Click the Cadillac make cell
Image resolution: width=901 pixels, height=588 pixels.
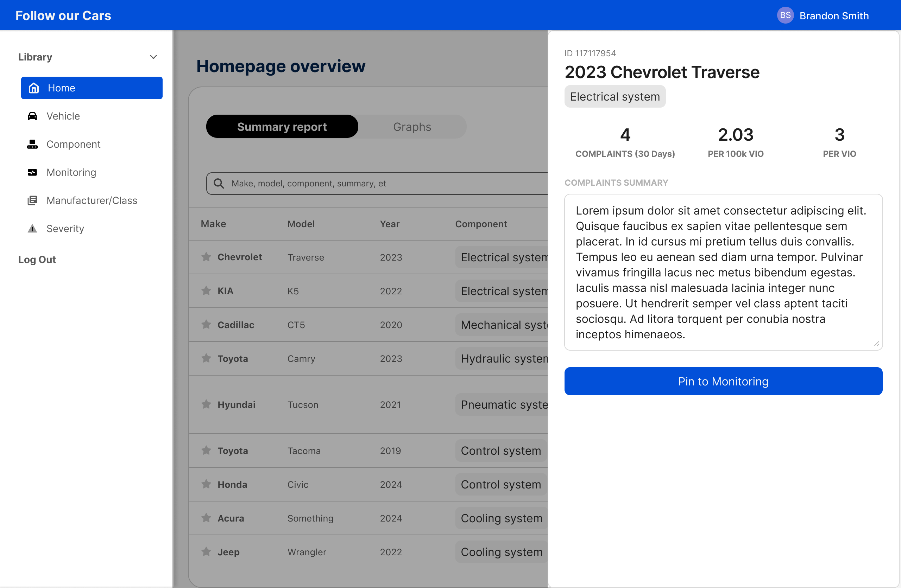pyautogui.click(x=235, y=325)
